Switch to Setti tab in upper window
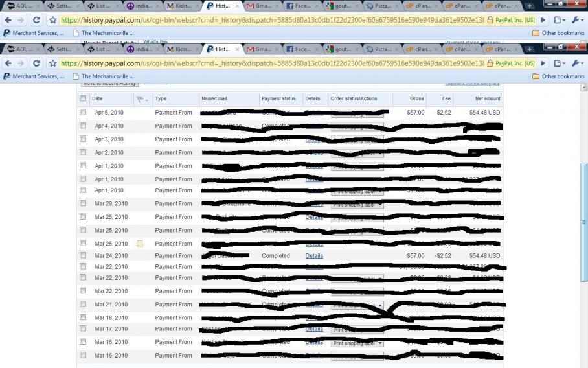This screenshot has width=588, height=368. (62, 6)
